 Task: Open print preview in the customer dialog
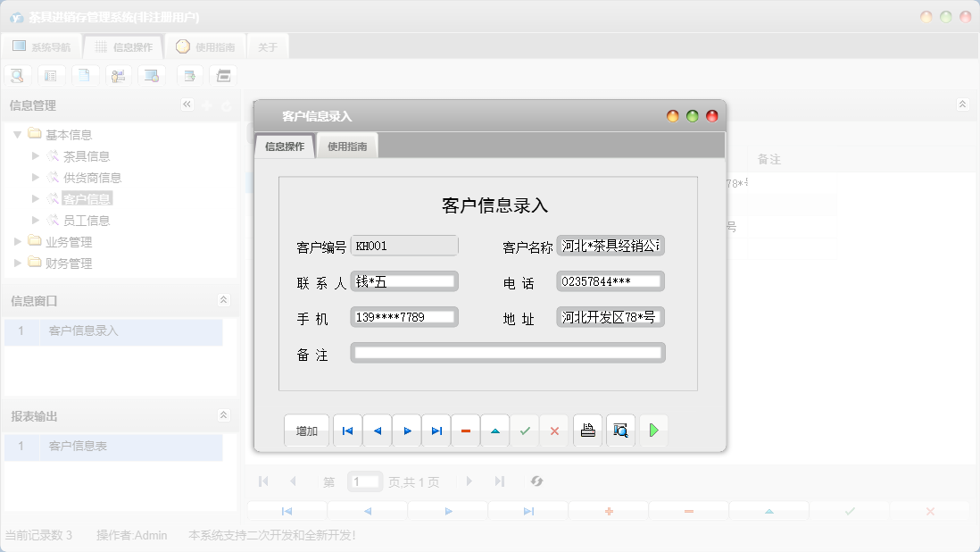[619, 430]
